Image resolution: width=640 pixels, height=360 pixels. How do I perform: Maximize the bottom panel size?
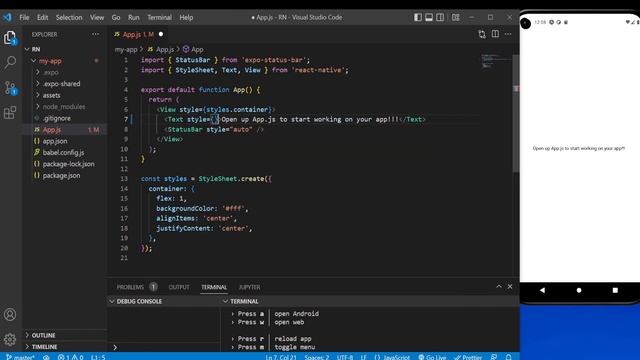(499, 287)
